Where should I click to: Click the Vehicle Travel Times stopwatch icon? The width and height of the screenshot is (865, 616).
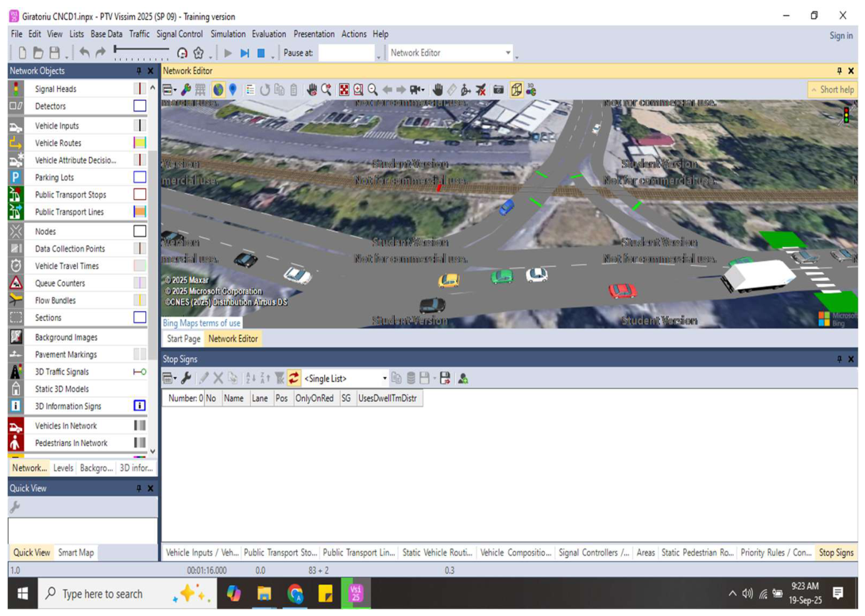16,266
